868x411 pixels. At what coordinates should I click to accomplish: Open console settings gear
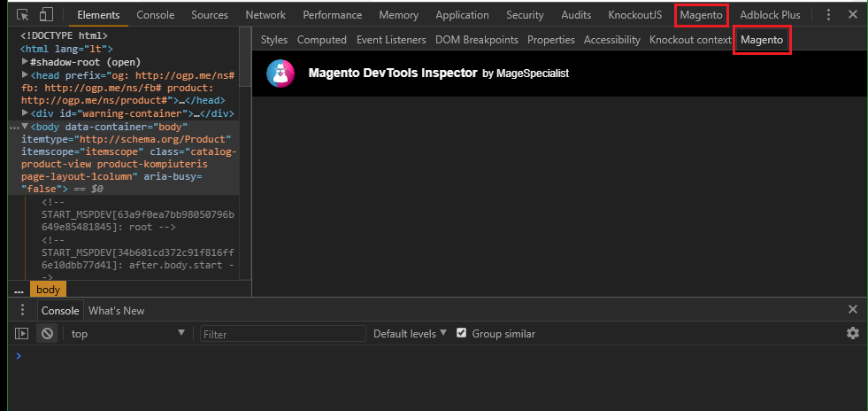pos(853,333)
